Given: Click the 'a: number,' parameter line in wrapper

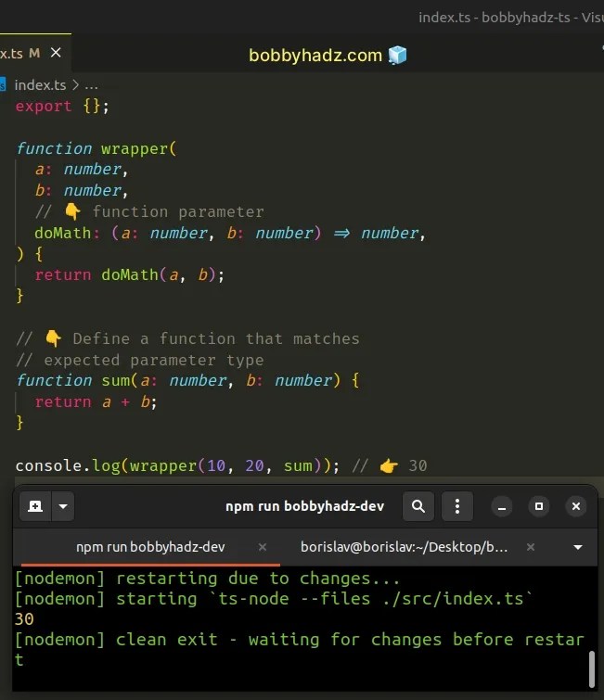Looking at the screenshot, I should pos(82,170).
